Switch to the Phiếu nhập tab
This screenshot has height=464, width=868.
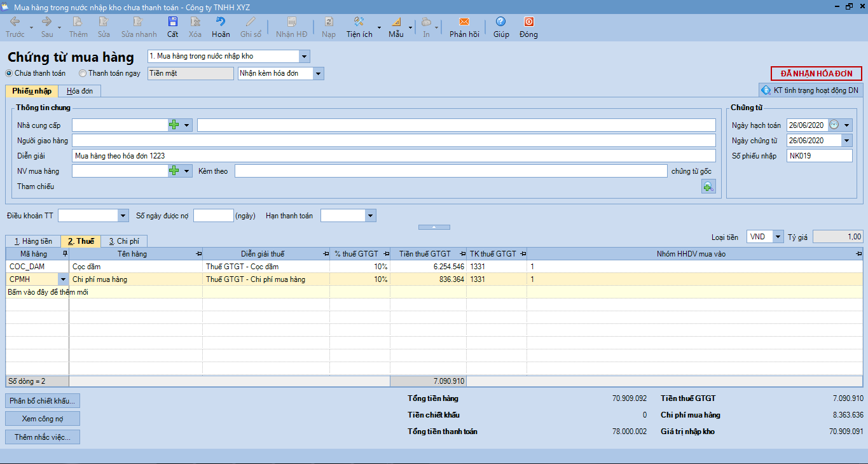click(x=32, y=91)
